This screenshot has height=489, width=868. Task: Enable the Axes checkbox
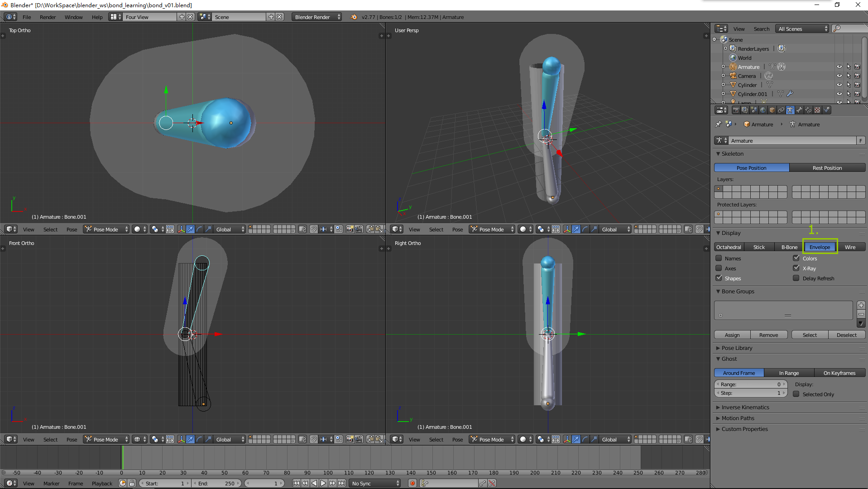pos(719,268)
